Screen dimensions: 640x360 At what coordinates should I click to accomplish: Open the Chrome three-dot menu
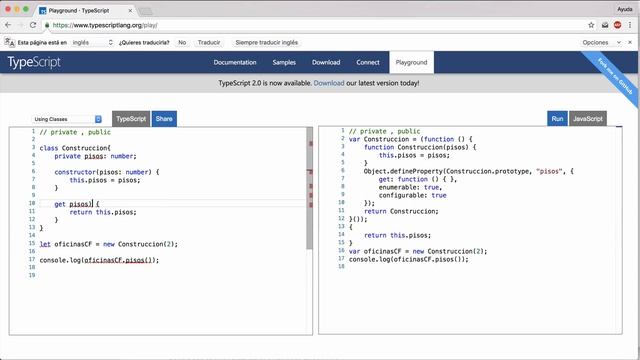coord(630,25)
